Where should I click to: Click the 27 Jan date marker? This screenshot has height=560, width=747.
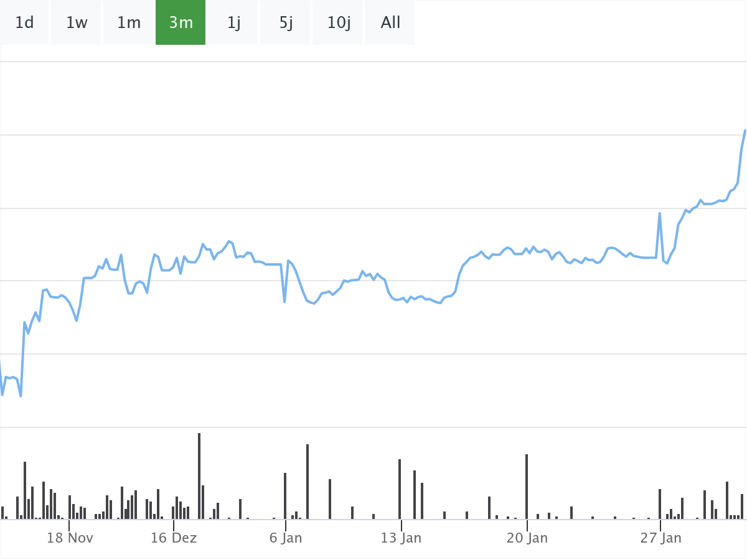point(661,538)
